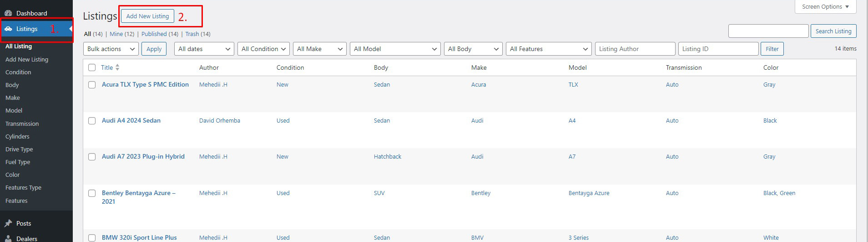Screen dimensions: 868x242
Task: Go to All Listing submenu item
Action: 19,46
